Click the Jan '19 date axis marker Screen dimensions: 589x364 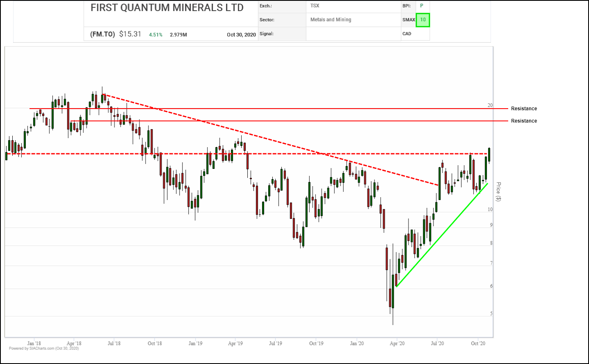point(195,344)
